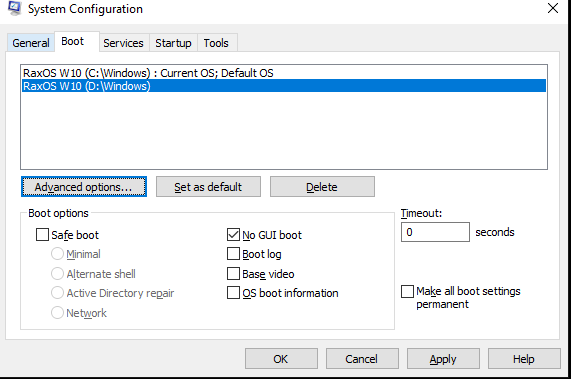Enable the OS boot information checkbox
This screenshot has height=379, width=571.
pos(233,293)
